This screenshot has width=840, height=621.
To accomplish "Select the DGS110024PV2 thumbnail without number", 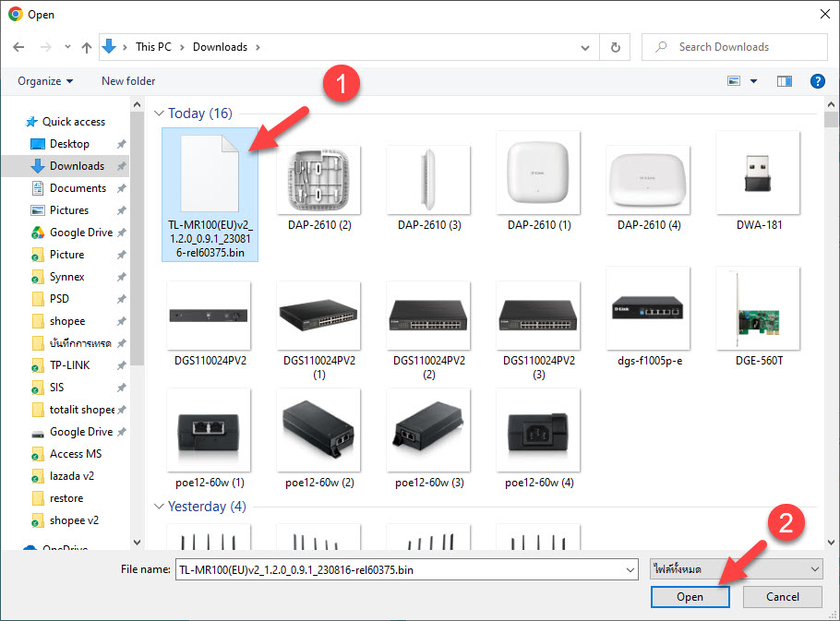I will point(209,316).
